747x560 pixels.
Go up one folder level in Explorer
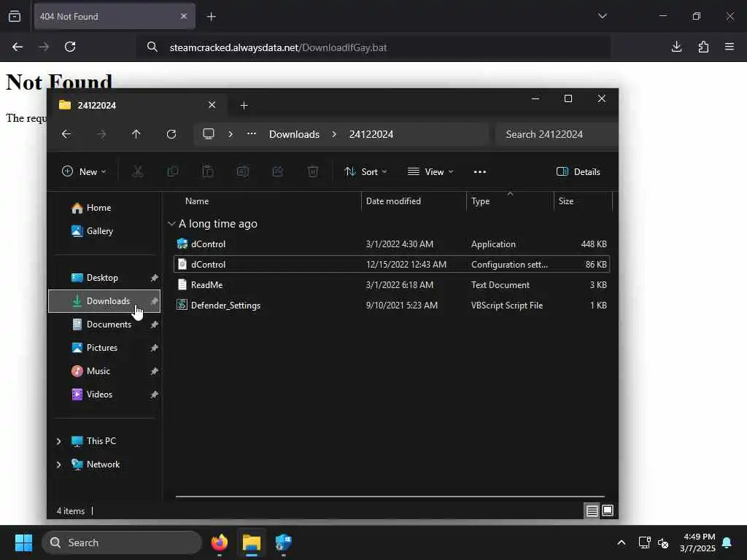(x=136, y=134)
